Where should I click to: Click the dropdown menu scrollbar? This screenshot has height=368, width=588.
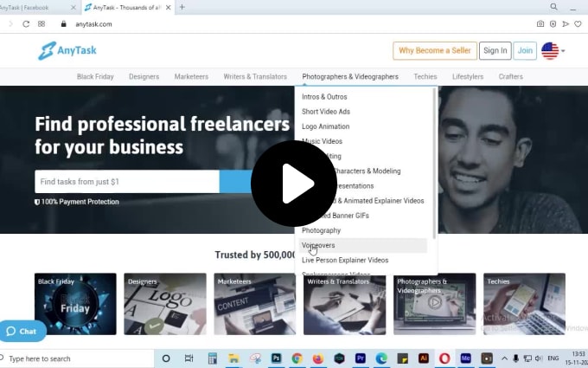coord(434,164)
